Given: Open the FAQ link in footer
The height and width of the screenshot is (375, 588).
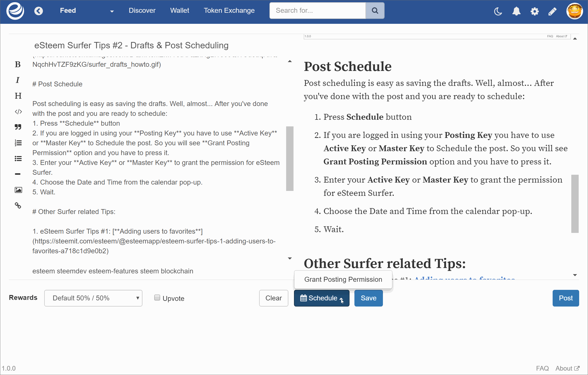Looking at the screenshot, I should point(542,368).
